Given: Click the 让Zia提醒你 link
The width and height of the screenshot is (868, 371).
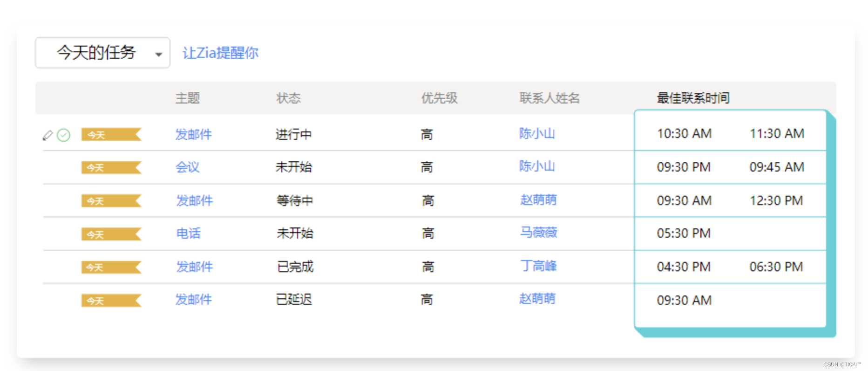Looking at the screenshot, I should click(x=220, y=53).
